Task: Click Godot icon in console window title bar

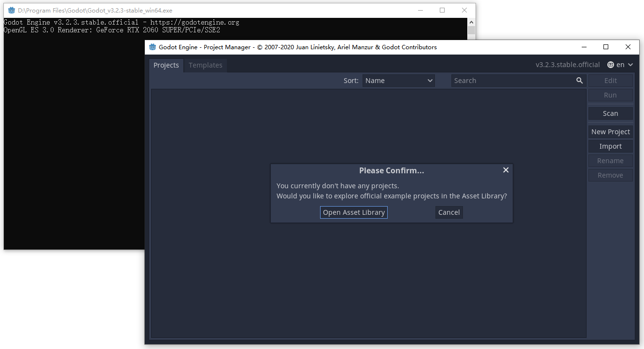Action: click(x=12, y=10)
